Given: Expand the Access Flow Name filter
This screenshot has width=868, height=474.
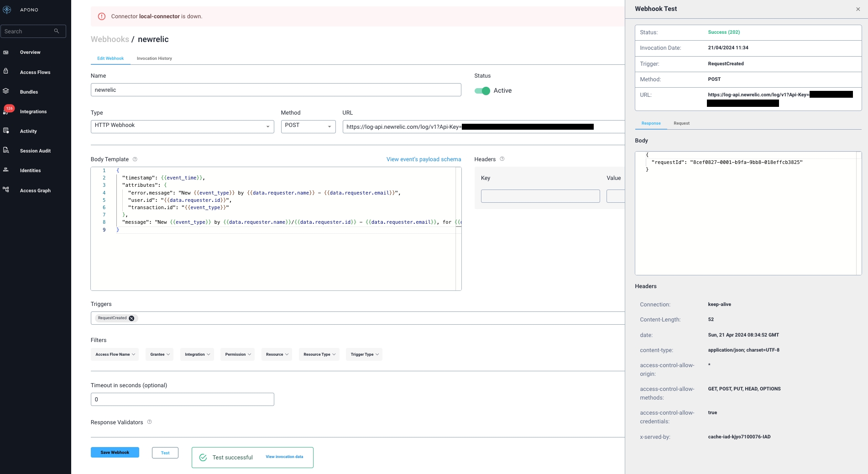Looking at the screenshot, I should [x=115, y=354].
